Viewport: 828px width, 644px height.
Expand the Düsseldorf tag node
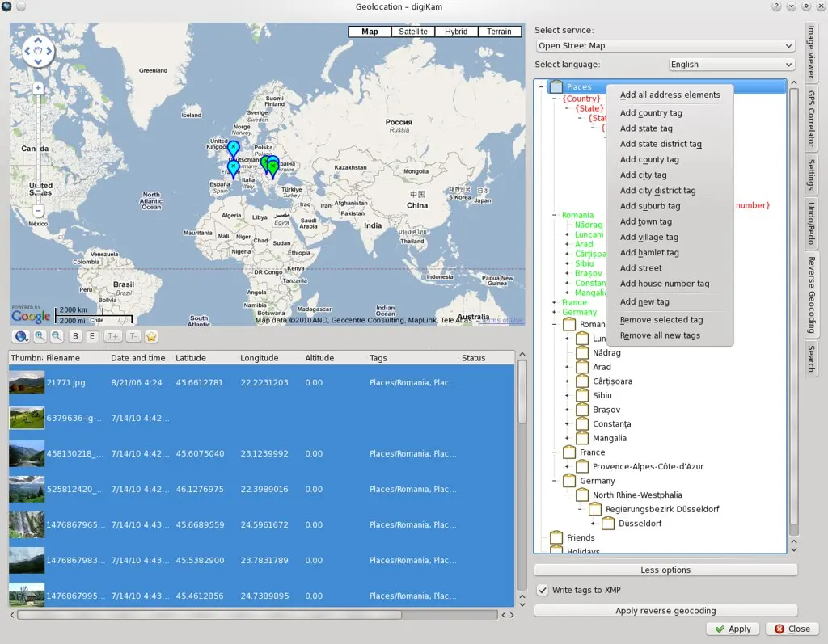click(593, 524)
